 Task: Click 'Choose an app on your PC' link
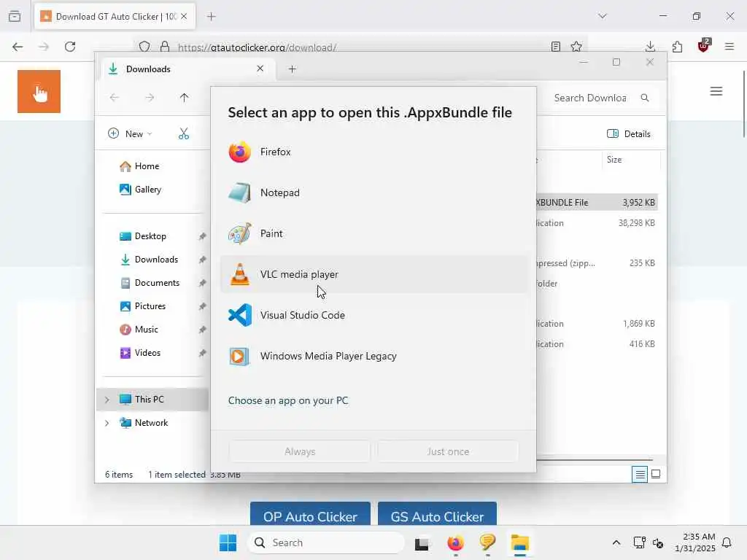288,400
